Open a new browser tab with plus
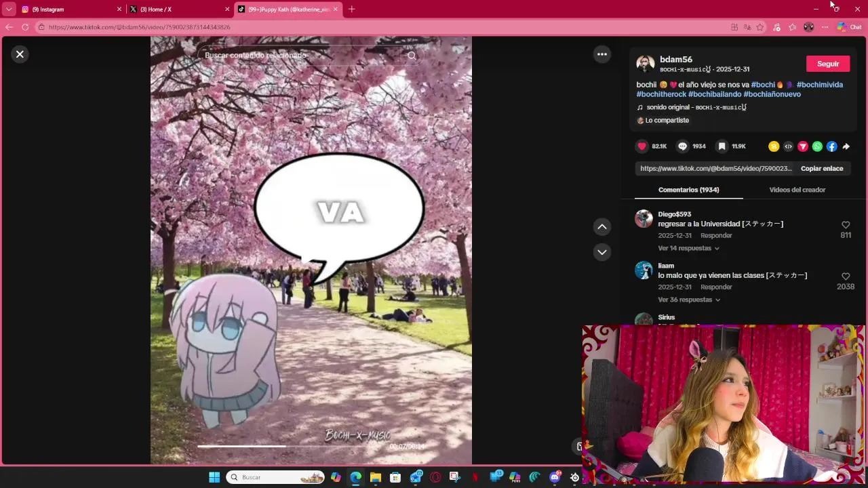This screenshot has height=488, width=868. coord(351,9)
